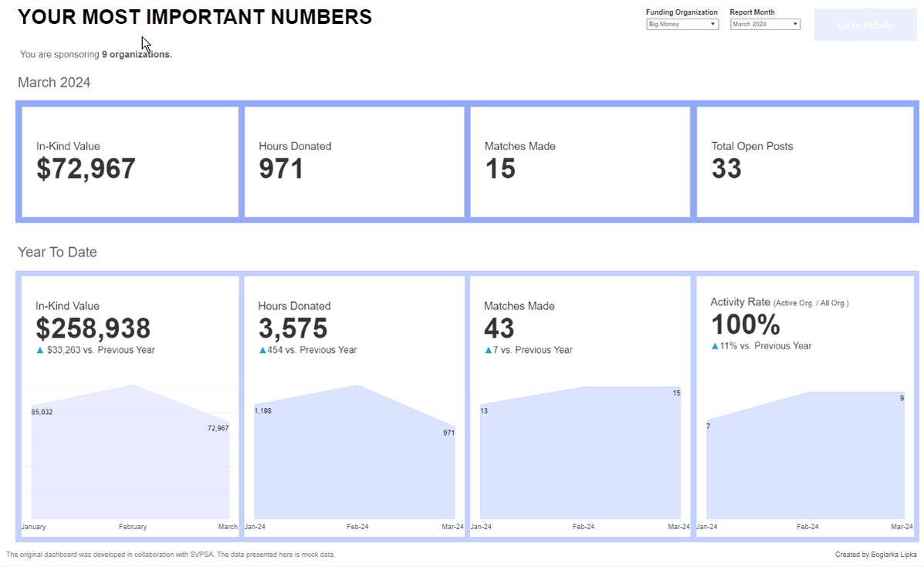This screenshot has height=567, width=924.
Task: Click the "$33,263 vs. Previous Year" text
Action: coord(101,350)
